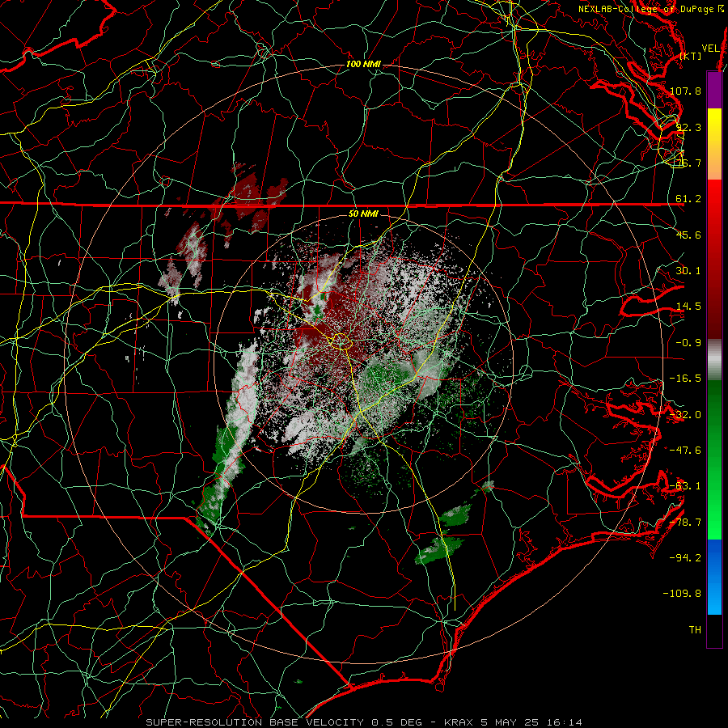Select the -16.5 value on velocity scale
728x728 pixels.
coord(685,379)
